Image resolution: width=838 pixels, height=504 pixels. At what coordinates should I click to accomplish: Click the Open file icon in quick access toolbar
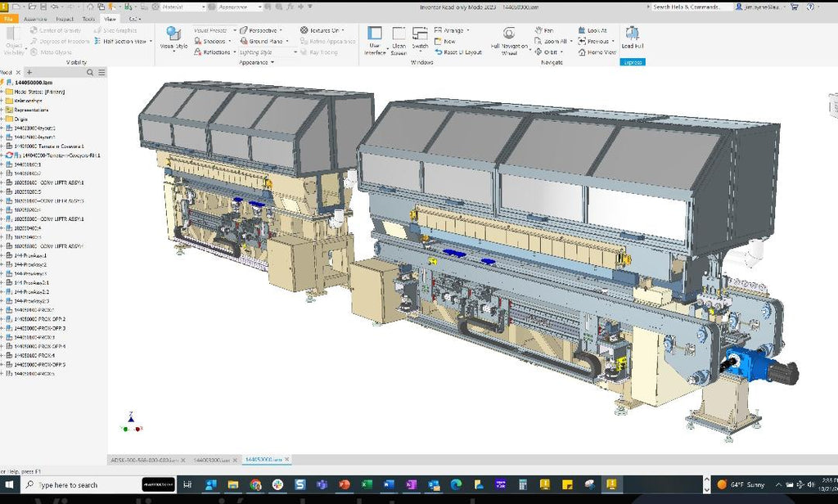33,7
